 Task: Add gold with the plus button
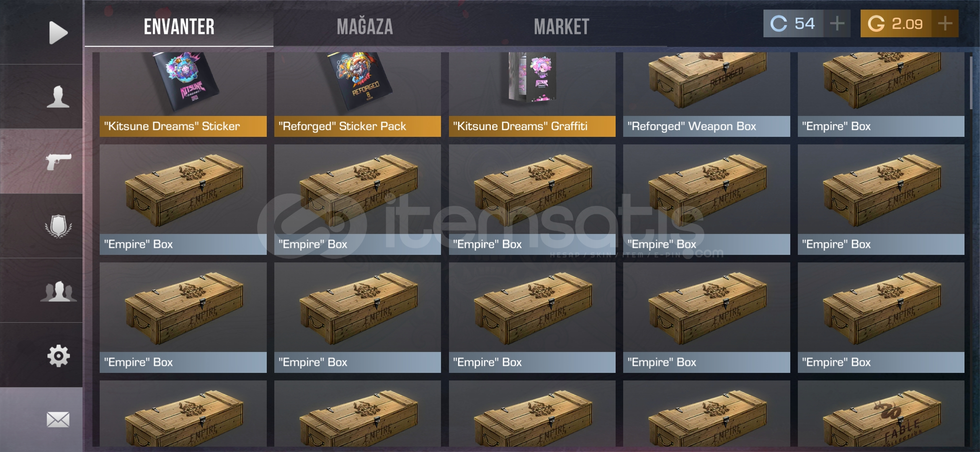945,23
